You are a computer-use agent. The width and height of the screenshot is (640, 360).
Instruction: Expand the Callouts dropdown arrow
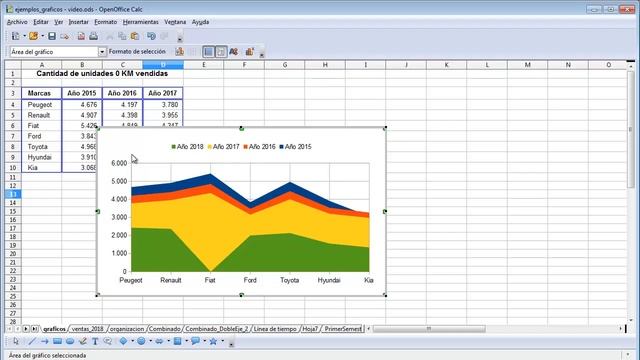point(204,341)
